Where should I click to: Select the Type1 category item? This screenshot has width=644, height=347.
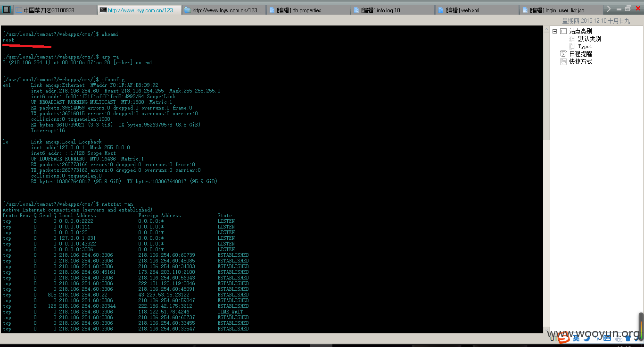pos(585,46)
